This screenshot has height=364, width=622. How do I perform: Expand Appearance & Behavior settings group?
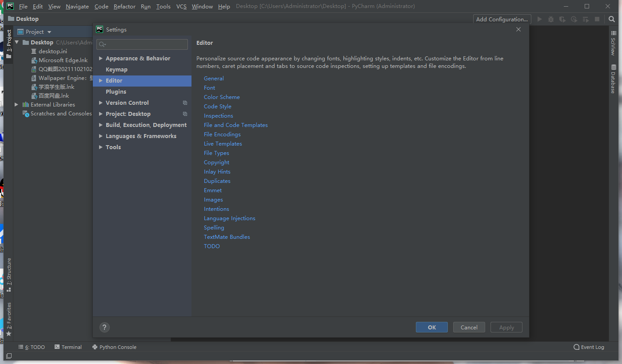click(101, 59)
